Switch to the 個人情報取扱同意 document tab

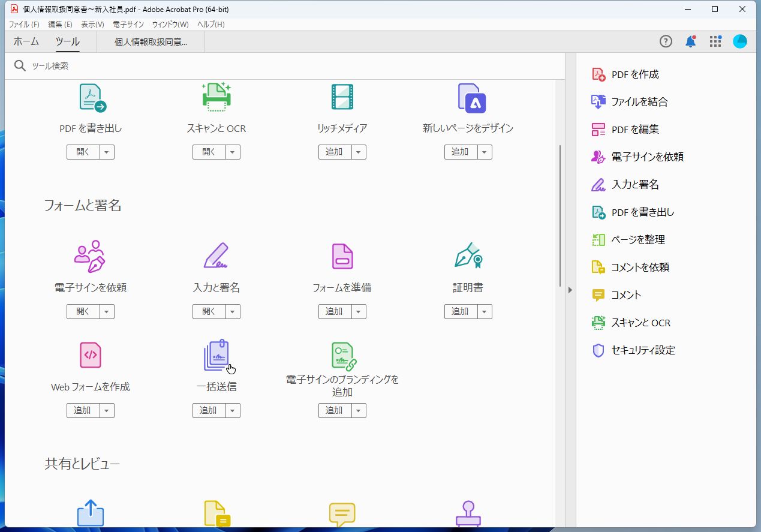(x=150, y=41)
